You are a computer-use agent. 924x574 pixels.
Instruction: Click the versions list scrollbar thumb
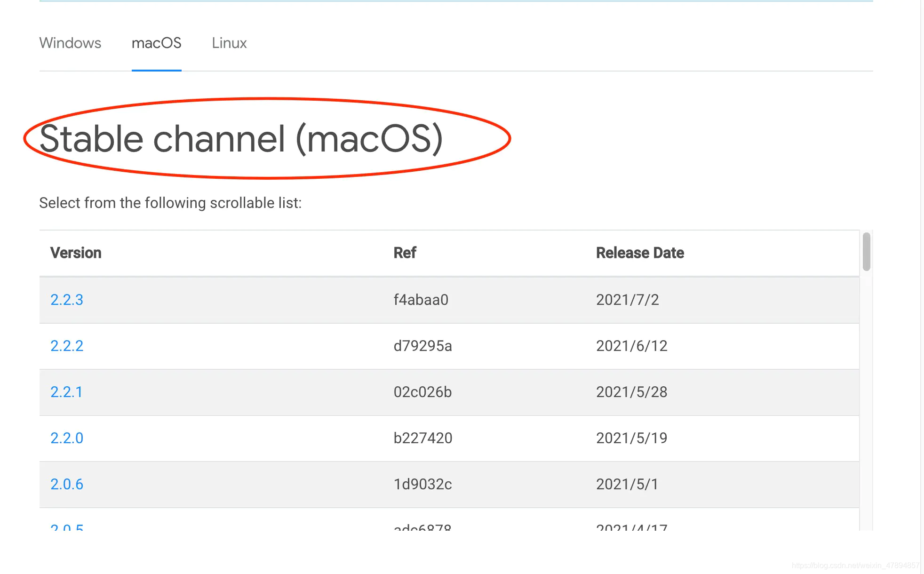point(866,252)
